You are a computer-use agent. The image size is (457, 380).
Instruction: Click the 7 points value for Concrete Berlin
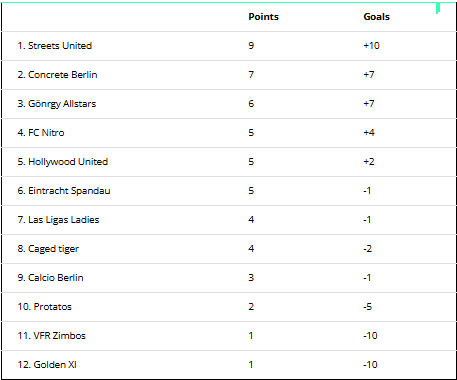click(251, 75)
